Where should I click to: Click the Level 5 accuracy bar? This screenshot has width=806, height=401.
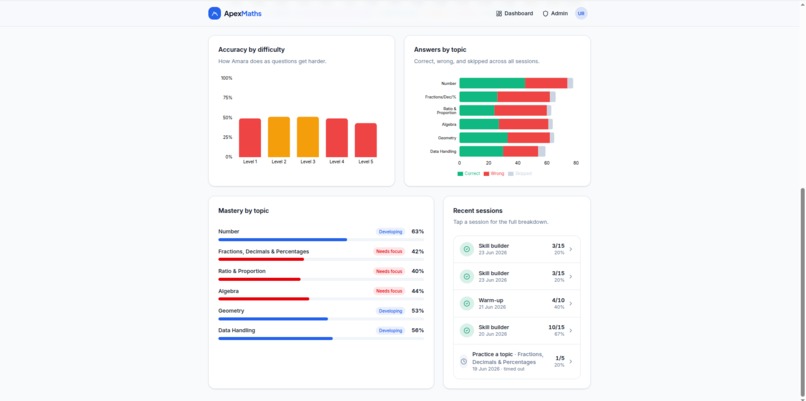coord(365,140)
